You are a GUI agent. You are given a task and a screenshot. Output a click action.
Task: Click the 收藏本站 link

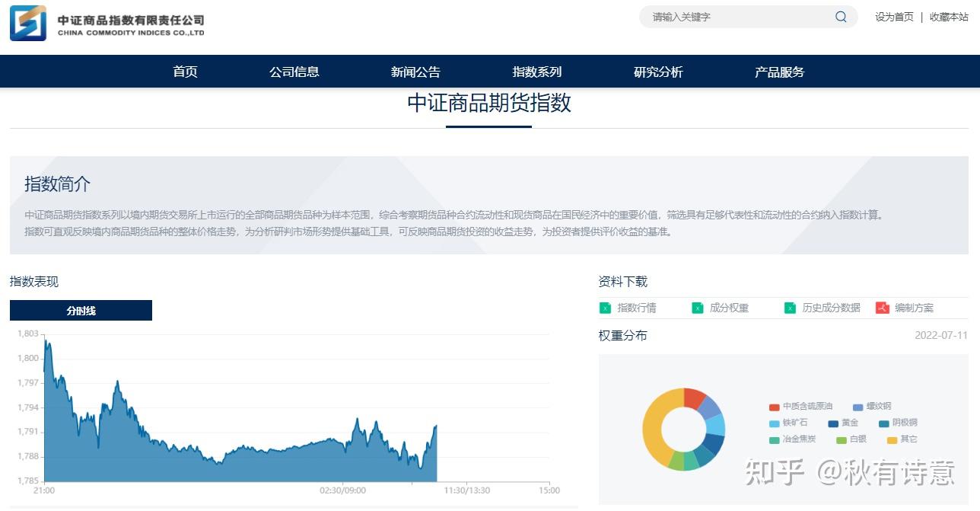949,16
